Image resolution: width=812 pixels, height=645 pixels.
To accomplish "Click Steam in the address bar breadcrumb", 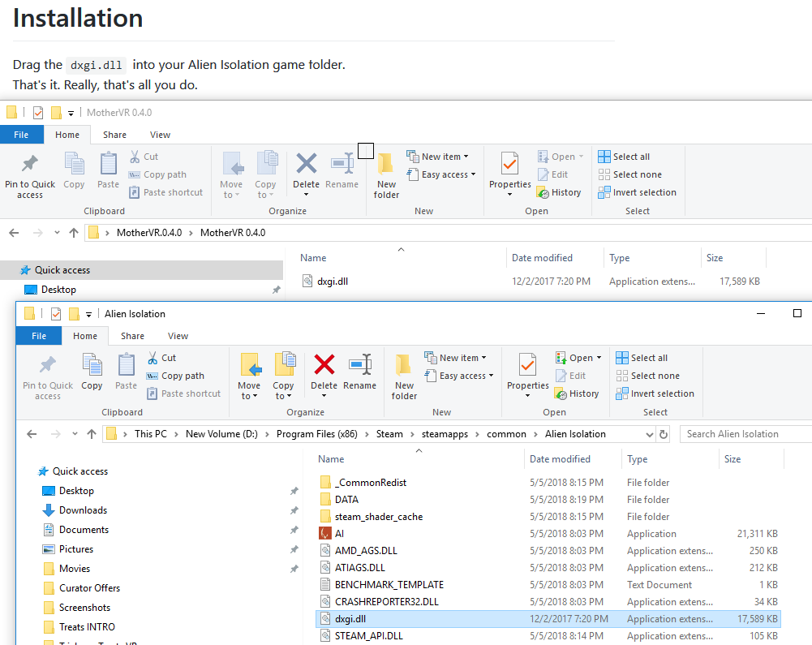I will (389, 434).
